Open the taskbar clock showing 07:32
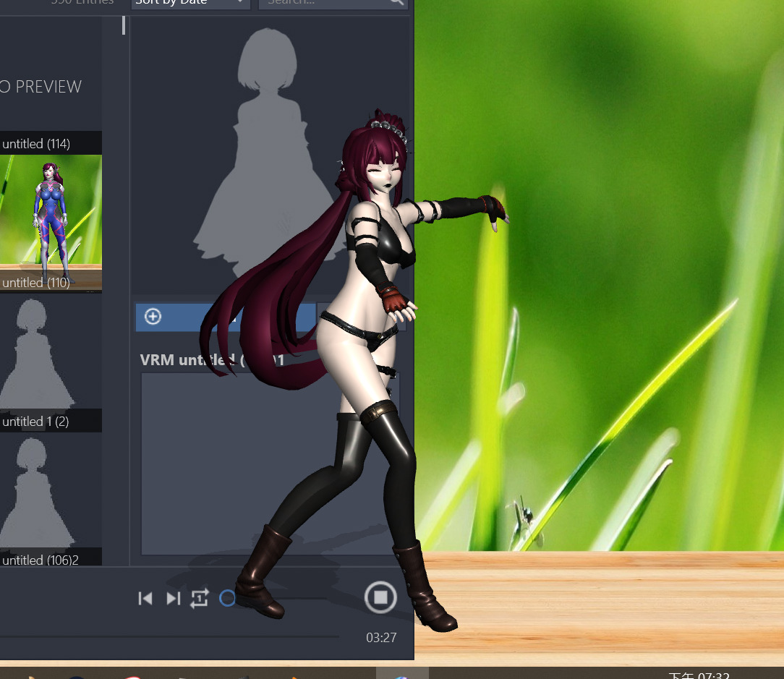This screenshot has height=679, width=784. [x=699, y=675]
